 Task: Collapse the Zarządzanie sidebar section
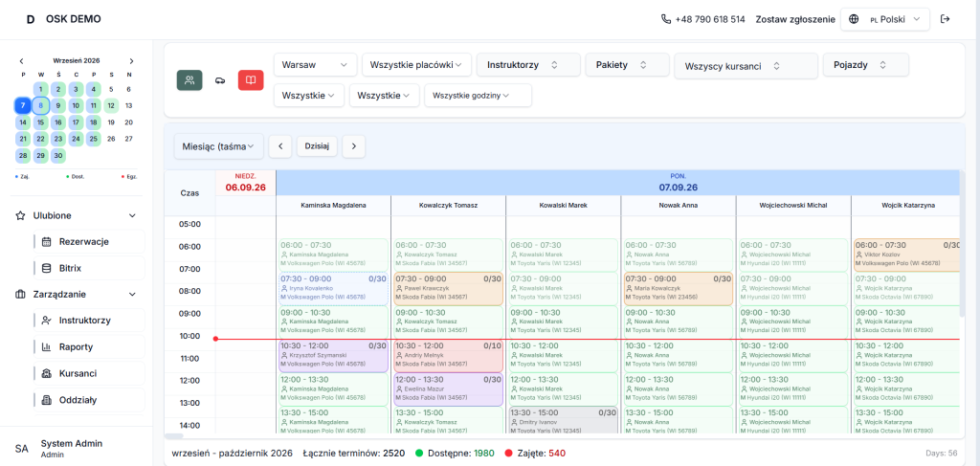click(x=132, y=294)
